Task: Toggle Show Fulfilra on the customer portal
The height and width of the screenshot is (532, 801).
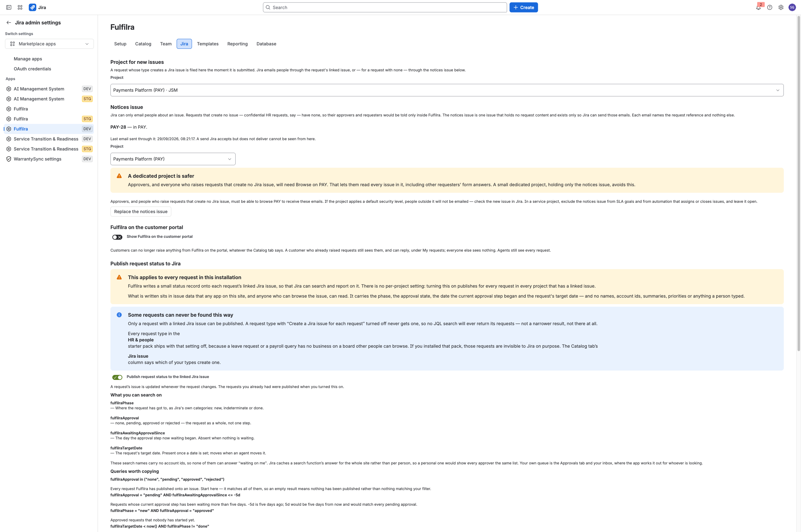Action: point(117,237)
